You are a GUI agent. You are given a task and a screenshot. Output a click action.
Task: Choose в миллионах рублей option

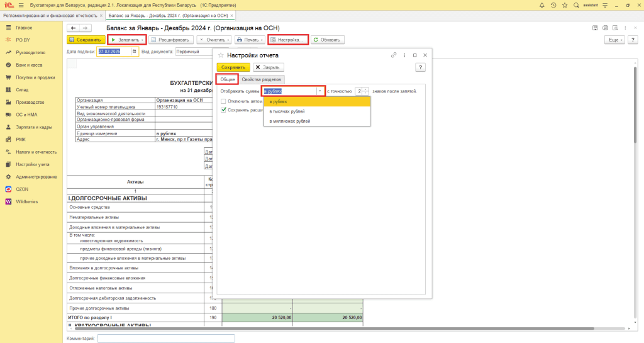[317, 121]
